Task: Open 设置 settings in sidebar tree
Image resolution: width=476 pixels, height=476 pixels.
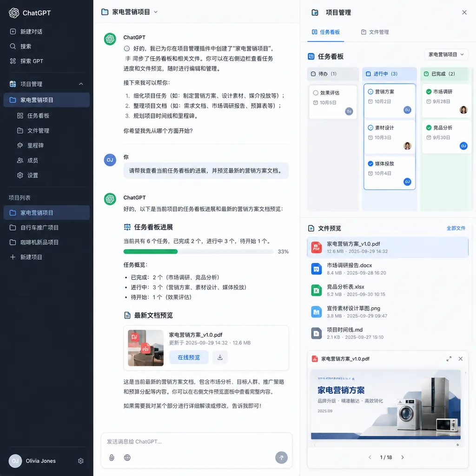Action: click(27, 175)
